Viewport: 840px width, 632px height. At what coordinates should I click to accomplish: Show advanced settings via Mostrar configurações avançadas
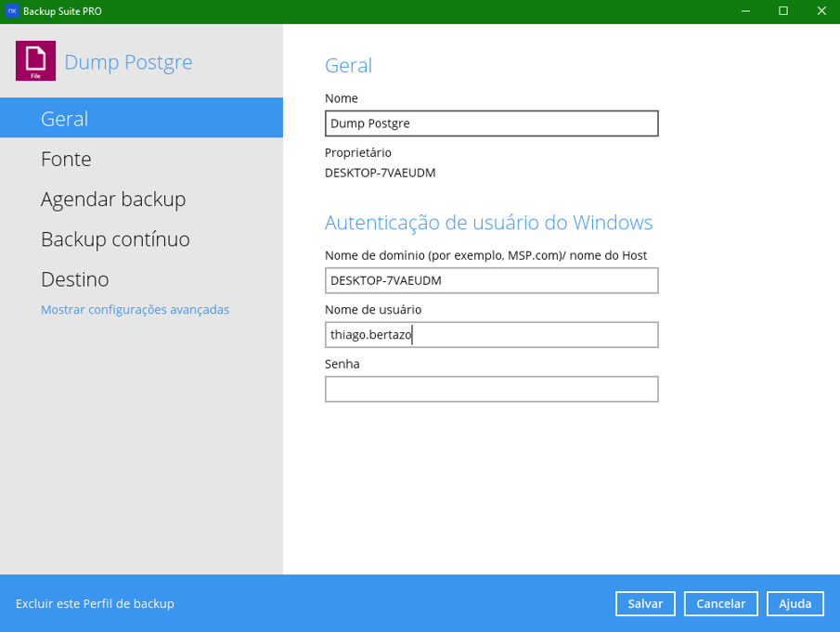(x=135, y=310)
